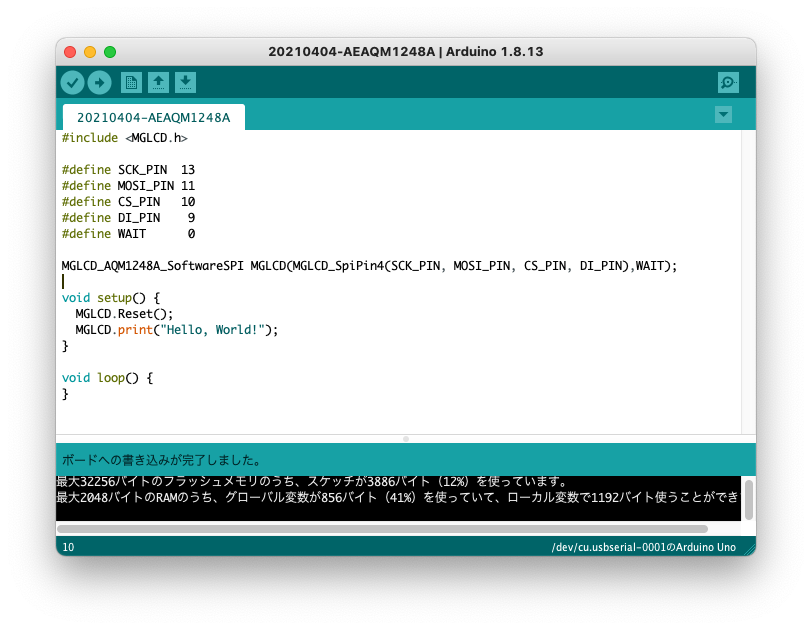The height and width of the screenshot is (630, 812).
Task: Click the void setup() line
Action: pyautogui.click(x=111, y=298)
